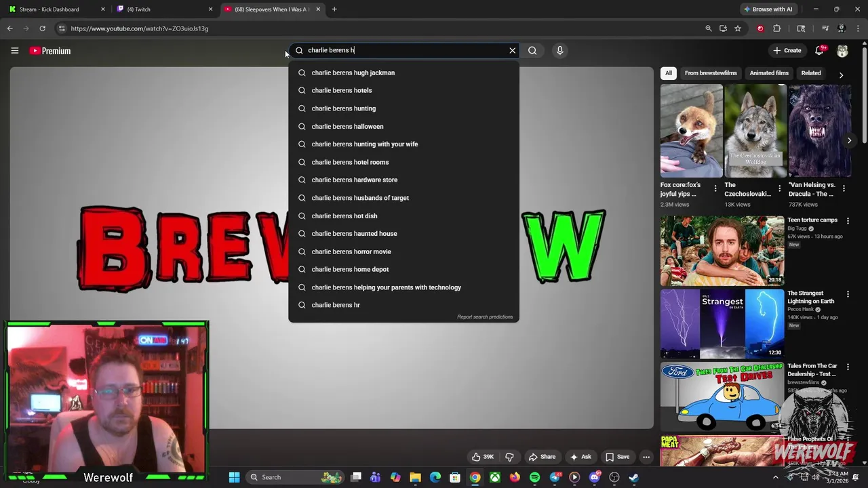This screenshot has width=868, height=488.
Task: Open YouTube notifications bell
Action: point(820,51)
